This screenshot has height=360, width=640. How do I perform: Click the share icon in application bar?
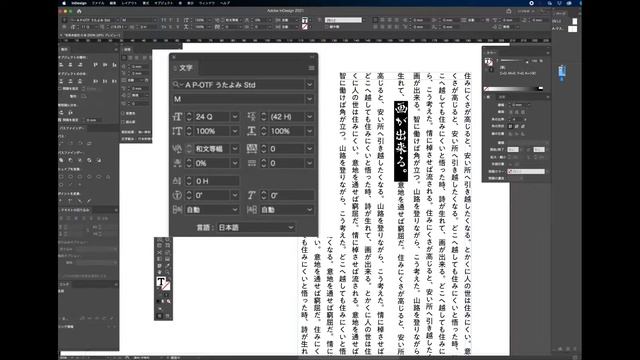(509, 11)
